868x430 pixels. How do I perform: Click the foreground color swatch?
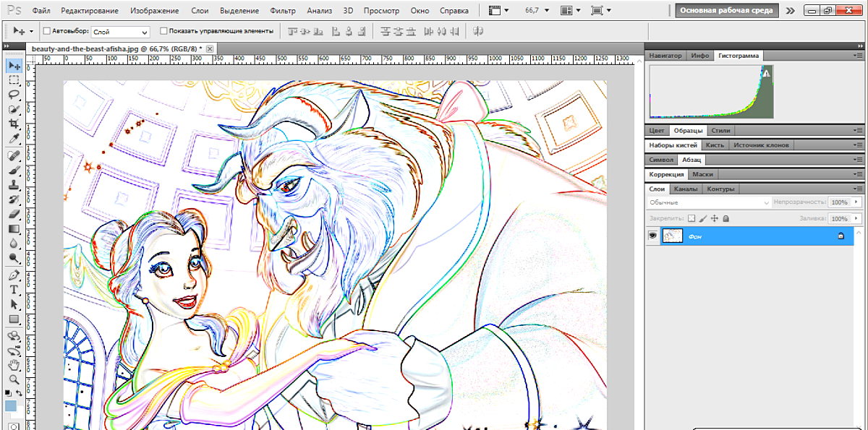[11, 406]
